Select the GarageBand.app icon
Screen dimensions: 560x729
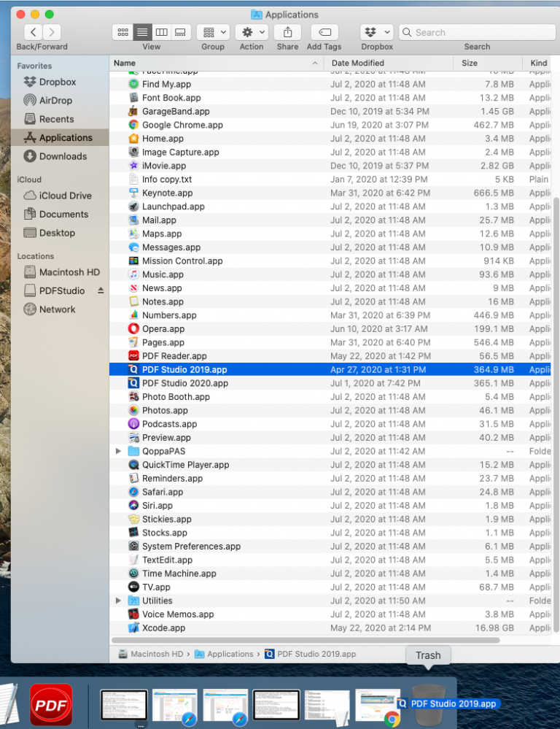coord(133,111)
